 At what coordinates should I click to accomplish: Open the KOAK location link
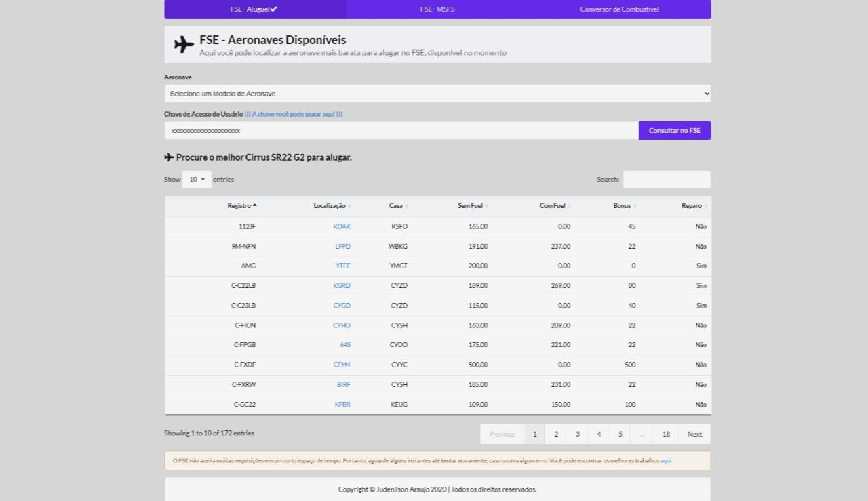[342, 226]
